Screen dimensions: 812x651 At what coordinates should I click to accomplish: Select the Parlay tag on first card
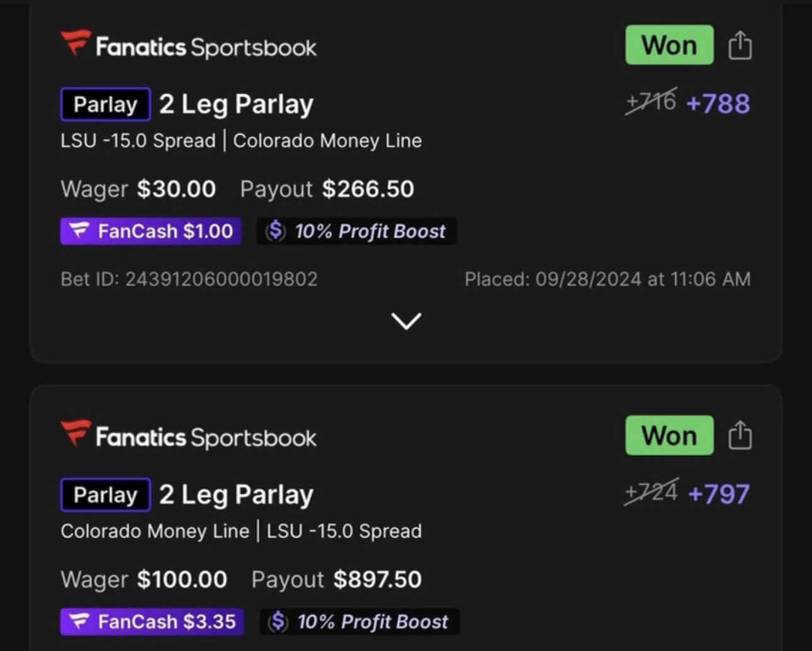click(105, 105)
